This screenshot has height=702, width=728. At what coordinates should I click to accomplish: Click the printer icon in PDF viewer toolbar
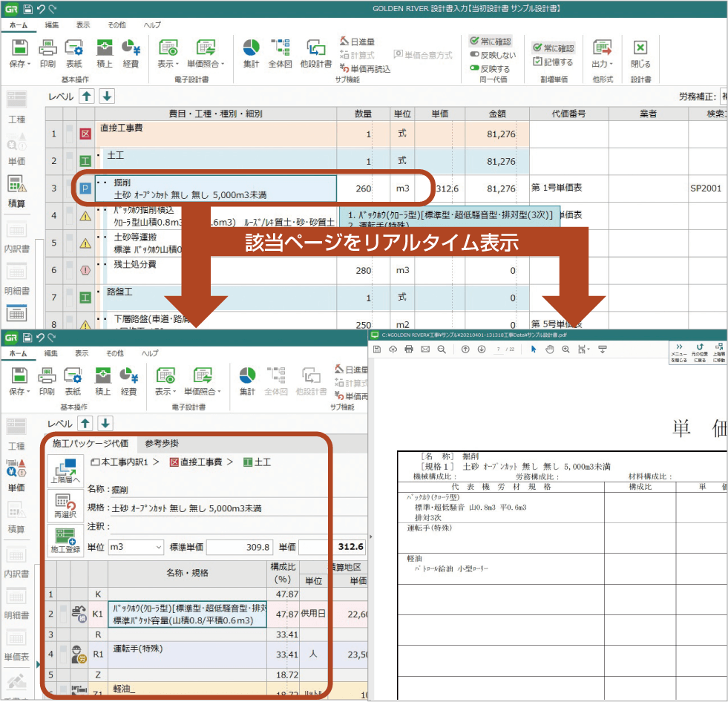click(x=409, y=349)
